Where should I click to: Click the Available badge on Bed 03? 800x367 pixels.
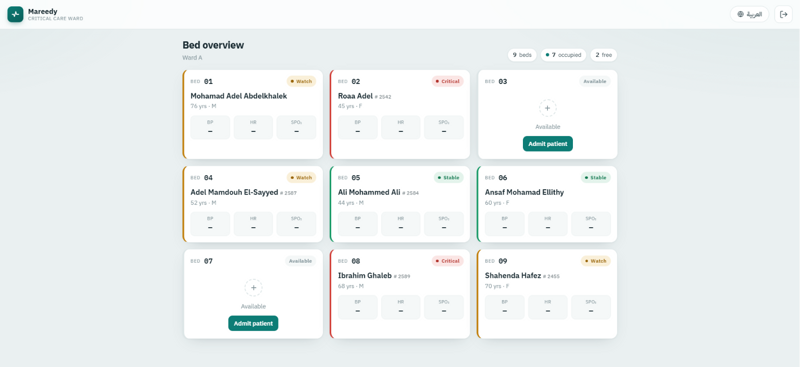595,81
